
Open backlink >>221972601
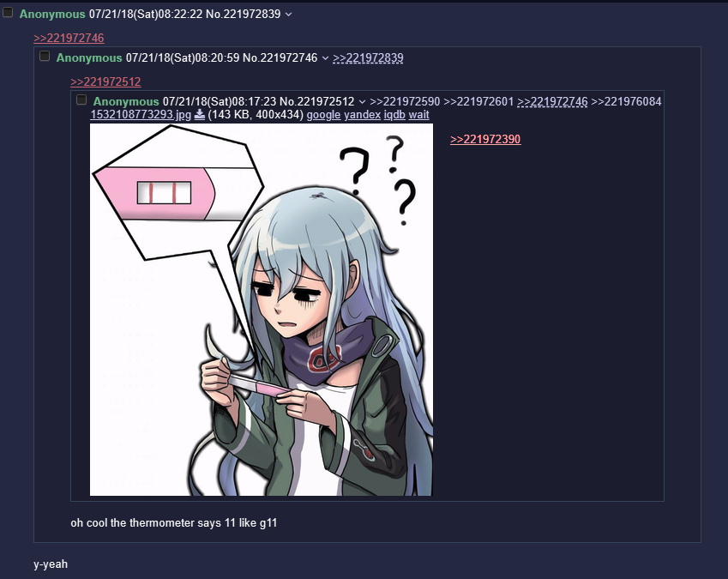[x=478, y=101]
